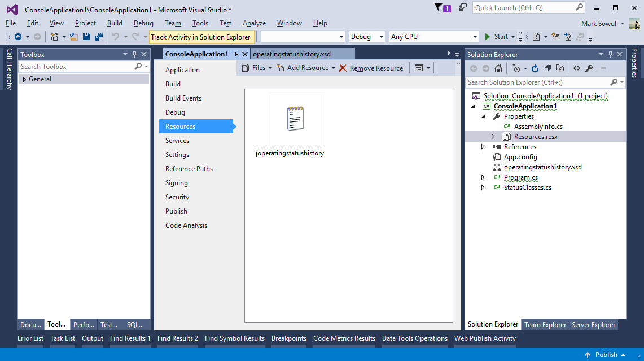Save the current file with disk icon

click(86, 37)
